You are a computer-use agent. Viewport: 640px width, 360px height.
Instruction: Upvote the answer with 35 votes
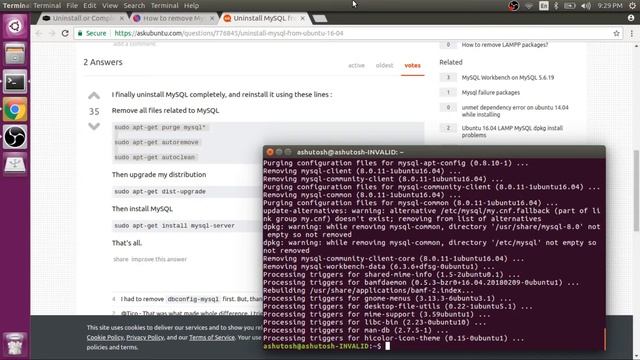[94, 96]
